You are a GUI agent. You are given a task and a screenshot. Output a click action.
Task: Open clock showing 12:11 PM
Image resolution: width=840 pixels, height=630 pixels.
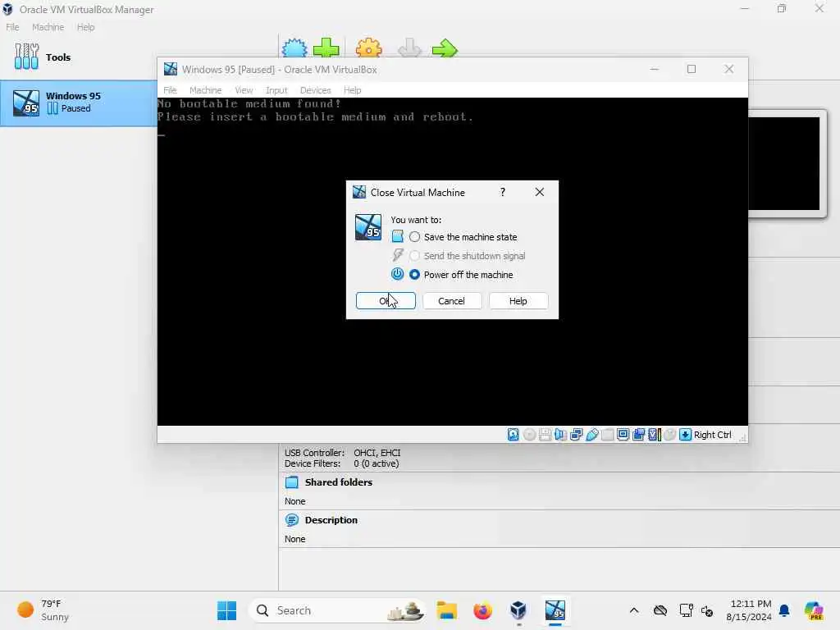coord(748,610)
